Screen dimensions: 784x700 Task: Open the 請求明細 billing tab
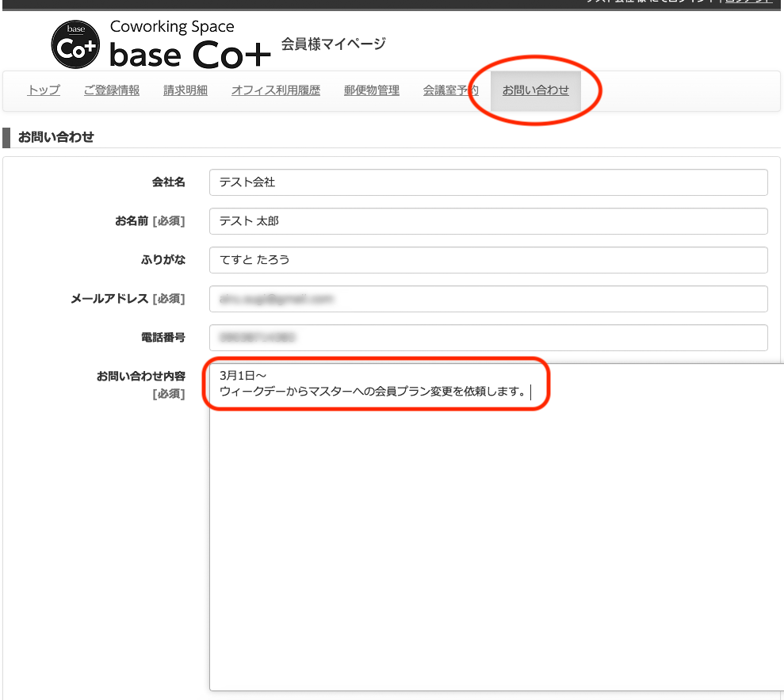(x=185, y=90)
